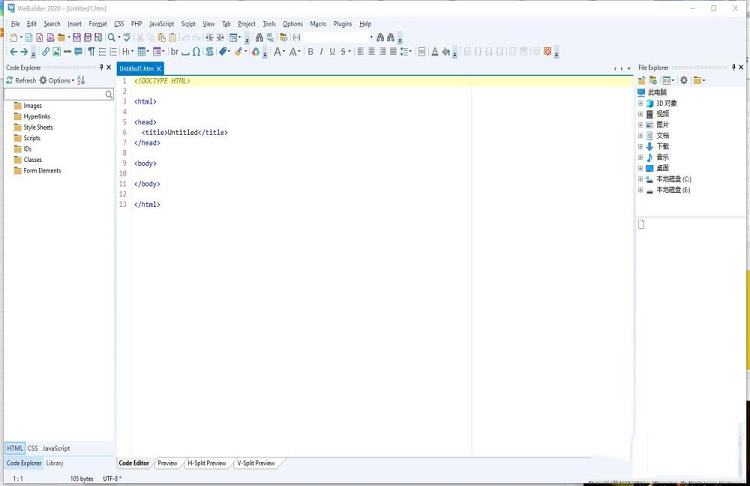Click the Navigate back arrow icon
750x486 pixels.
[13, 52]
